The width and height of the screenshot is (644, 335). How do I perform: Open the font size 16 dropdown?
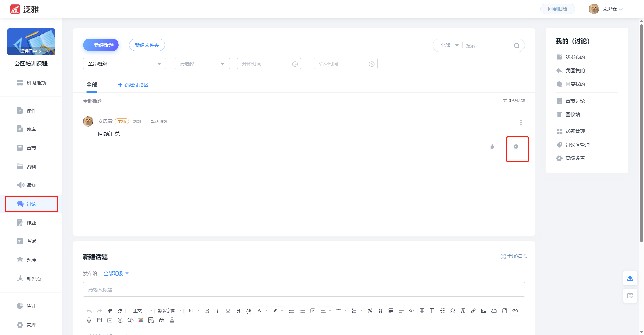click(194, 311)
